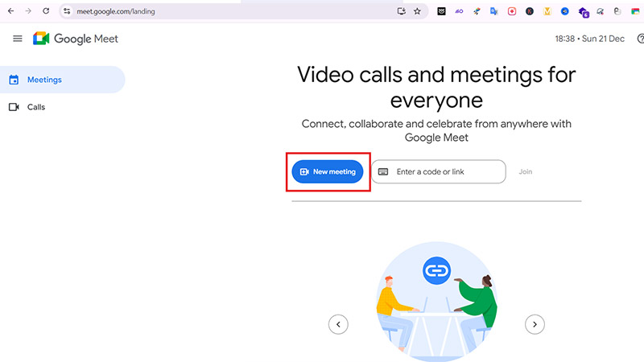This screenshot has height=362, width=644.
Task: Open the New meeting options
Action: click(x=328, y=171)
